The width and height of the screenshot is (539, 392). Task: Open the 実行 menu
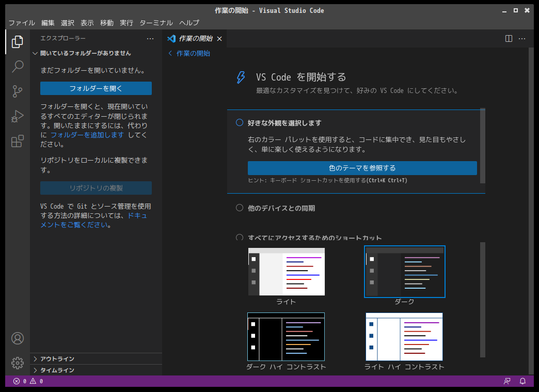pos(126,23)
